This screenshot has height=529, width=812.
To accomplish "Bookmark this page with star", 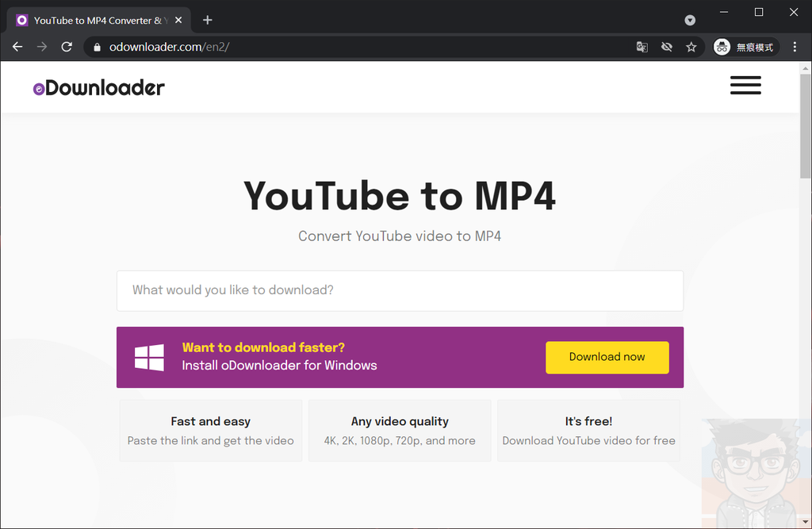I will click(x=691, y=47).
